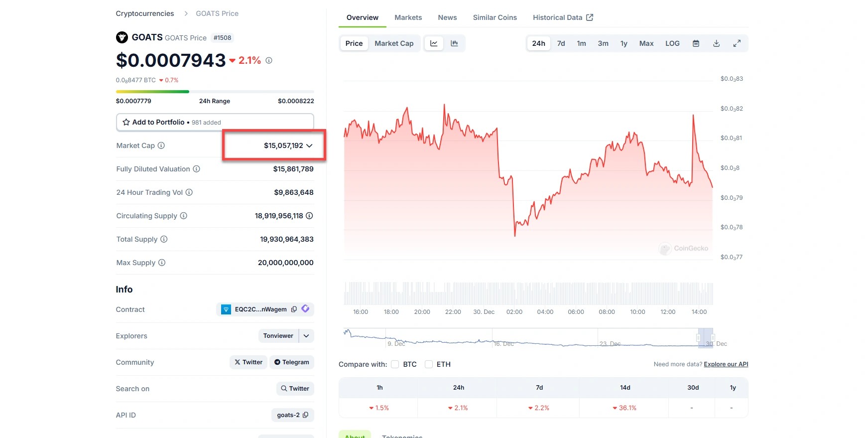Click the Market Cap info icon
The height and width of the screenshot is (438, 868).
(161, 146)
